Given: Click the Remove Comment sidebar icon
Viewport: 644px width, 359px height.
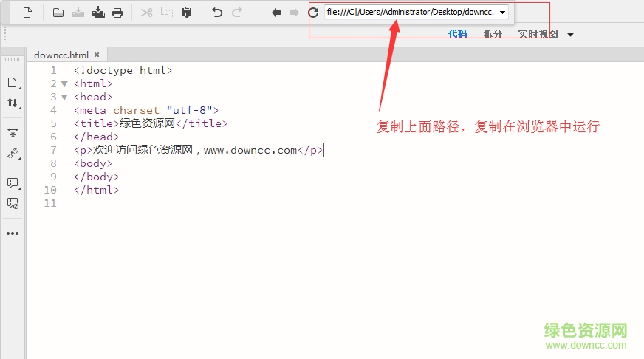Looking at the screenshot, I should [x=13, y=203].
